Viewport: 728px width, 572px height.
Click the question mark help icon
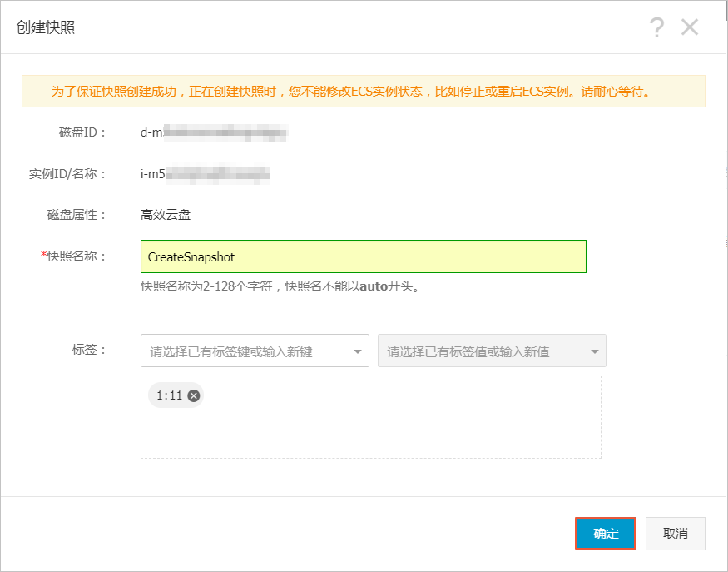[x=657, y=27]
